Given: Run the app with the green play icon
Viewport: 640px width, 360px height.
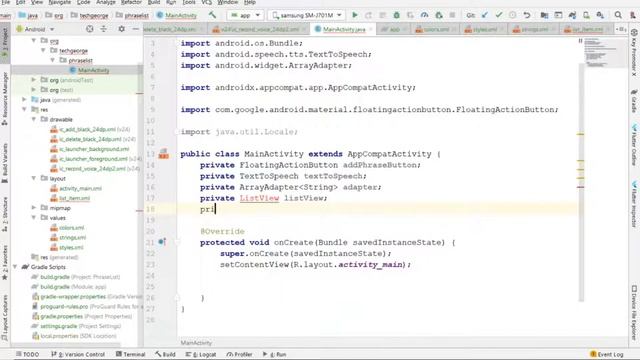Looking at the screenshot, I should pyautogui.click(x=355, y=15).
